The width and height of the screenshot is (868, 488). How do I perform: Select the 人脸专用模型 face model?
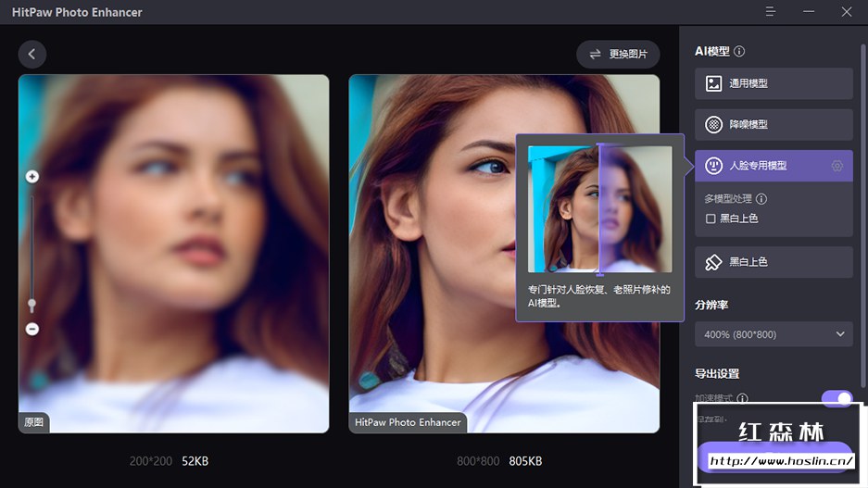(774, 166)
